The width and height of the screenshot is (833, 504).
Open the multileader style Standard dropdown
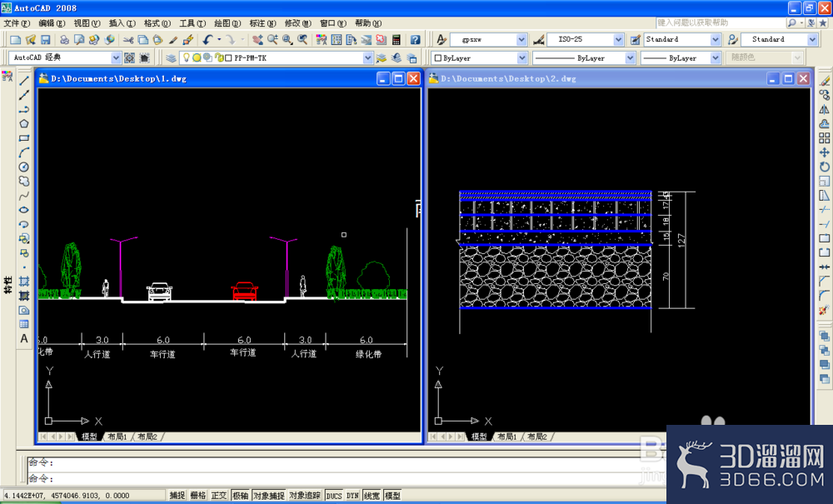(x=812, y=40)
